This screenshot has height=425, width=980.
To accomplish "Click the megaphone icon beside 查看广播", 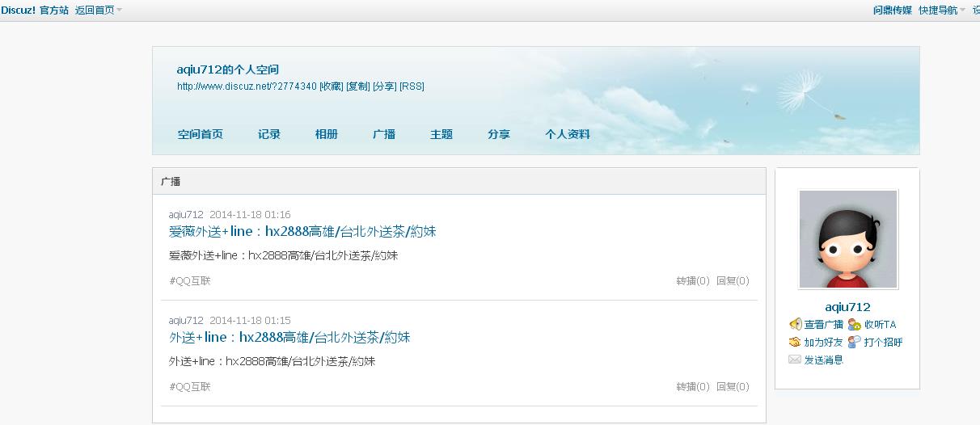I will [x=795, y=324].
